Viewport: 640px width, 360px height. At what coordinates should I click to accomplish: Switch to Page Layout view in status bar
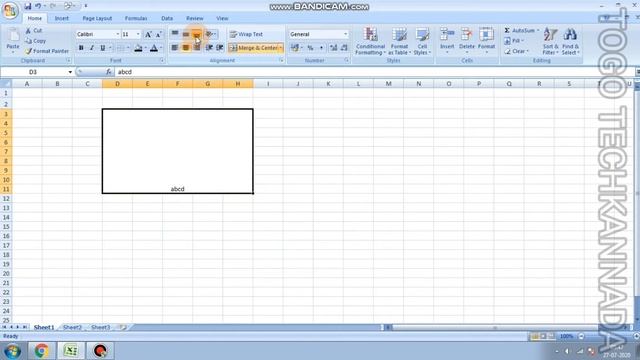(543, 336)
